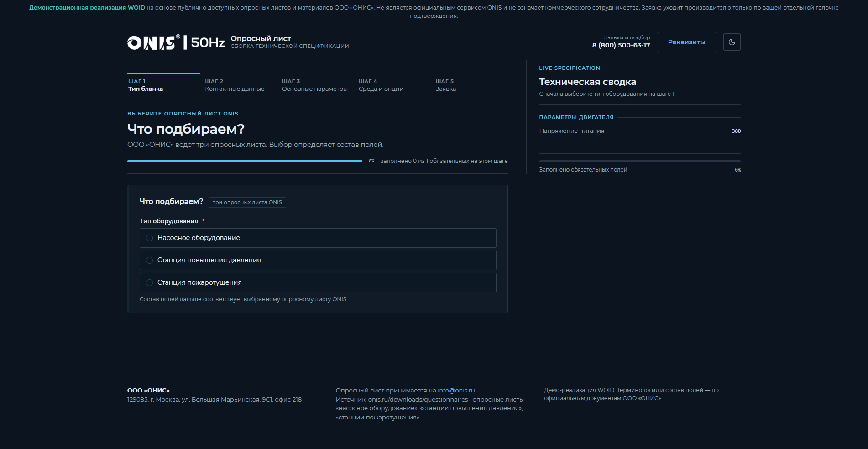Click the Заполнено обязательных полей progress bar

click(640, 161)
